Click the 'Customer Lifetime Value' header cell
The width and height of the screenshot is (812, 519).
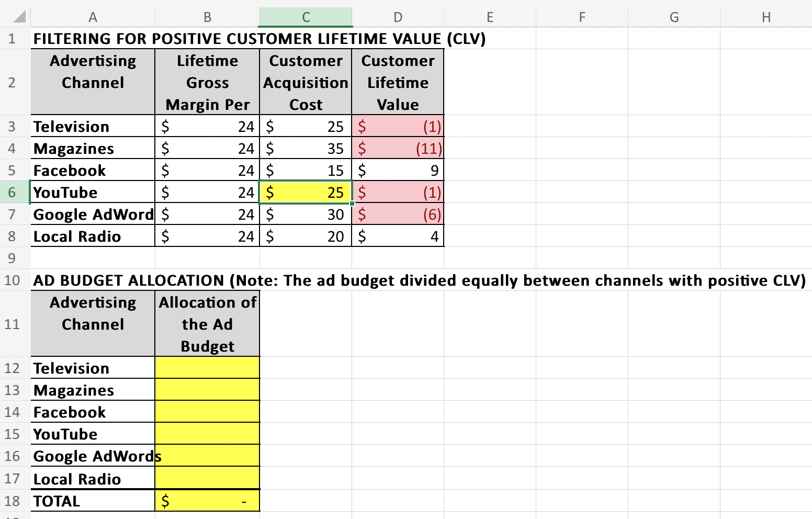[398, 82]
